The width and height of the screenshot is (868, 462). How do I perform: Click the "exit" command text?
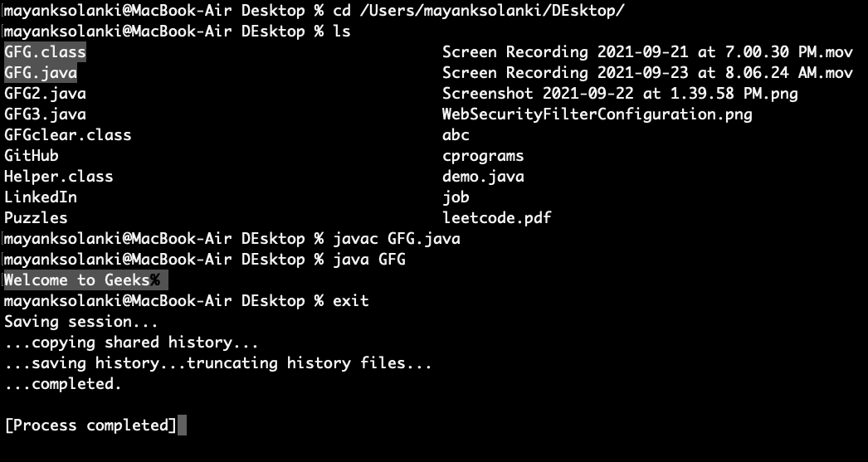click(x=350, y=301)
